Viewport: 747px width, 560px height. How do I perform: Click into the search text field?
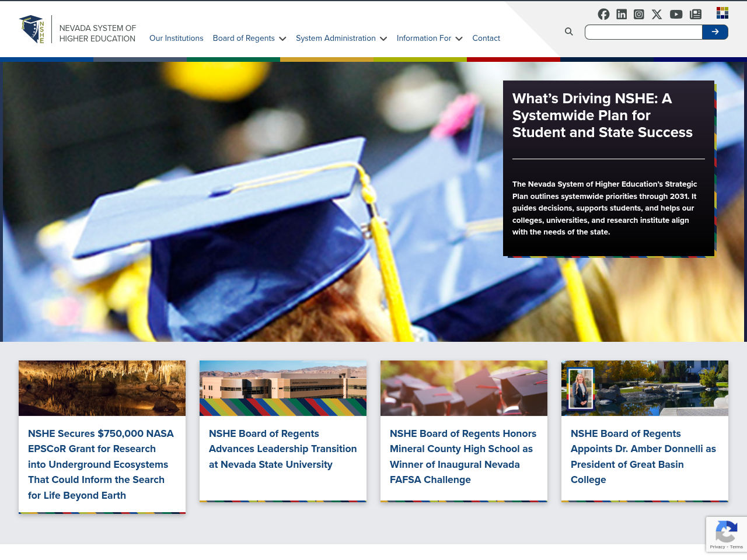pos(643,32)
